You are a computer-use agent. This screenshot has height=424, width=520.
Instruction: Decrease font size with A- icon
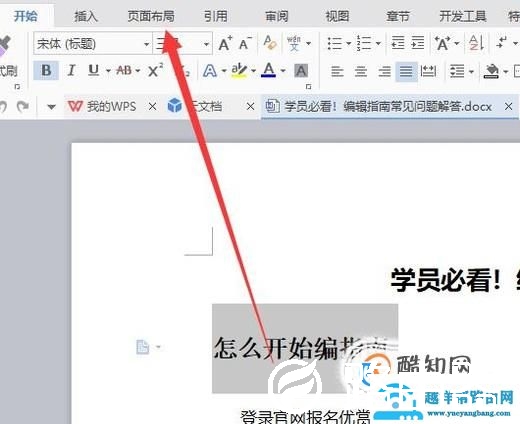(x=245, y=43)
